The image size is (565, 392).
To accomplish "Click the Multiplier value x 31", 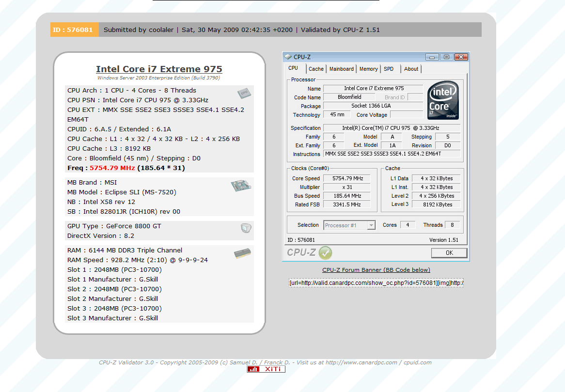I will [346, 187].
